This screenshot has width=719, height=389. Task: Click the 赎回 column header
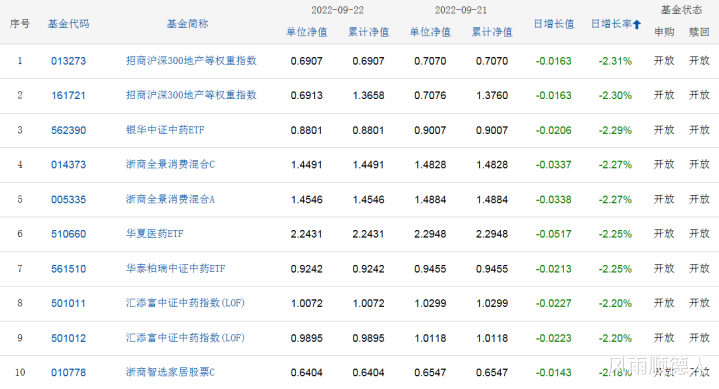tap(699, 32)
